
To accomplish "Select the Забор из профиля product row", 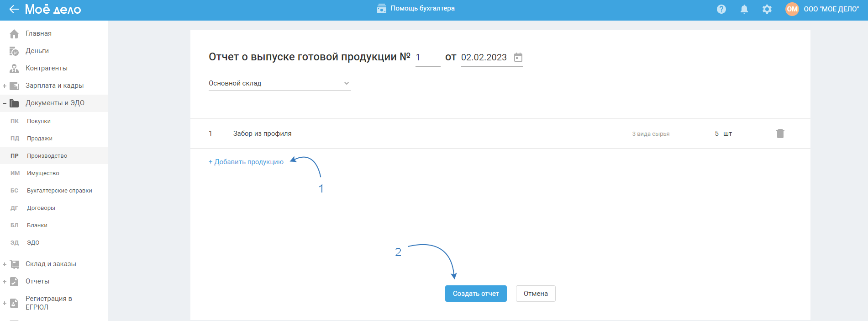I will (x=500, y=134).
